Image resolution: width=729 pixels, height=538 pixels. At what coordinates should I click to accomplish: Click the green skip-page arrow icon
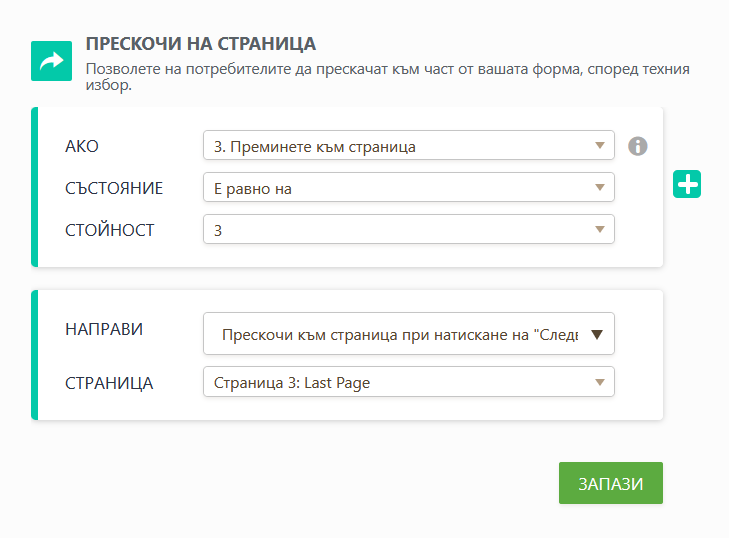click(51, 61)
